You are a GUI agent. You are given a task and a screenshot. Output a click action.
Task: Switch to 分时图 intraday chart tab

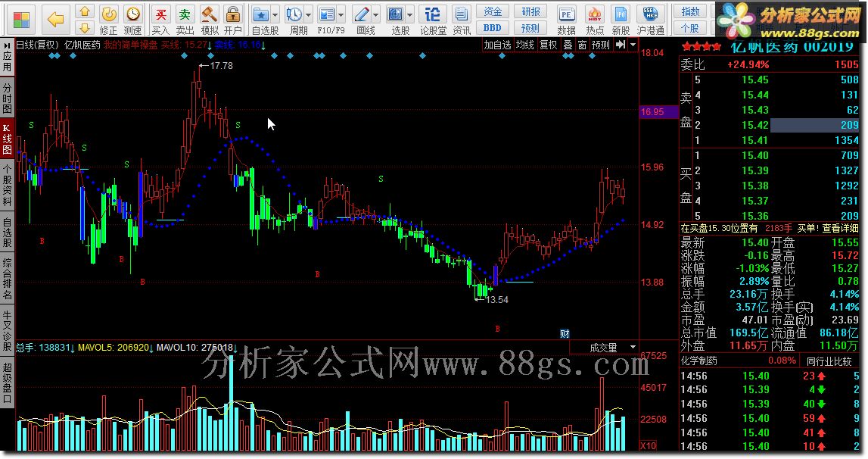click(x=8, y=98)
